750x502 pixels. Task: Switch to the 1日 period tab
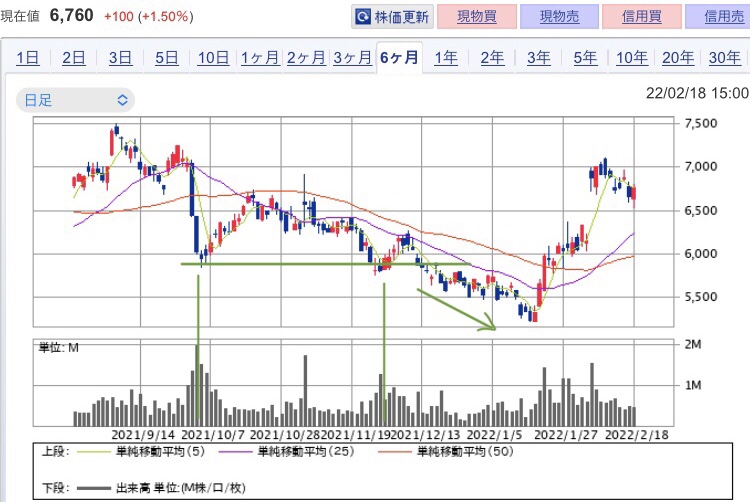coord(28,57)
